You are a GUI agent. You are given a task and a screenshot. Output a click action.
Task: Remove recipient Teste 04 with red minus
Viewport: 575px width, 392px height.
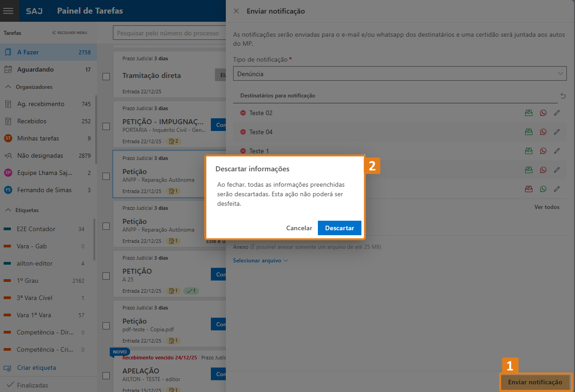(243, 132)
